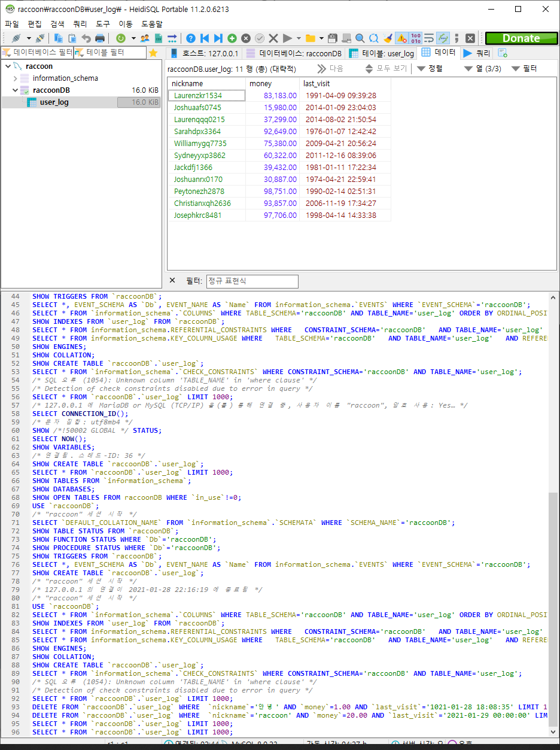Switch to 테이블: user_log tab
The width and height of the screenshot is (560, 750).
point(382,53)
